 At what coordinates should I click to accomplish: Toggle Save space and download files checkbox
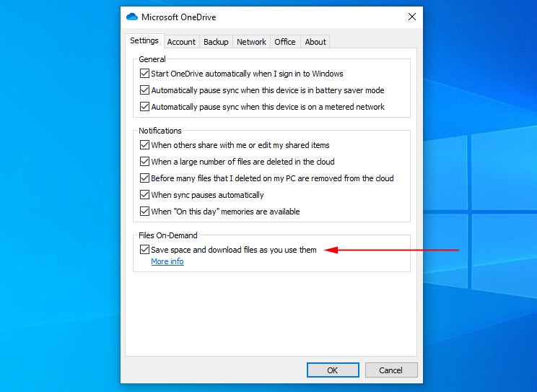pyautogui.click(x=144, y=250)
